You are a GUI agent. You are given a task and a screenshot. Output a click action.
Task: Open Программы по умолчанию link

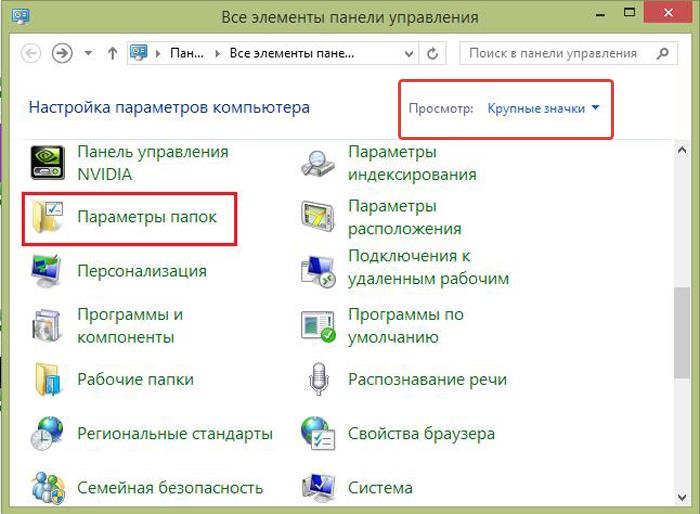pos(406,326)
